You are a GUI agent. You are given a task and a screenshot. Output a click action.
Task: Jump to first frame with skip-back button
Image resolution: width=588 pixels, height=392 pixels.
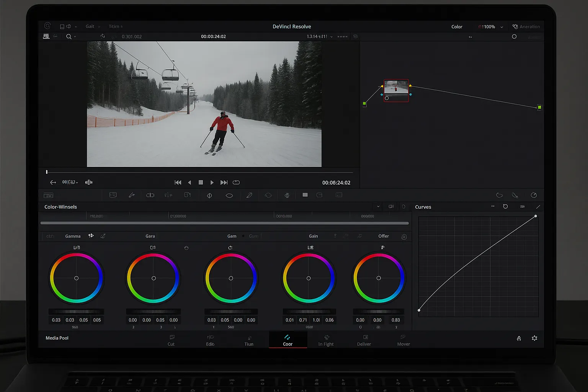tap(178, 183)
